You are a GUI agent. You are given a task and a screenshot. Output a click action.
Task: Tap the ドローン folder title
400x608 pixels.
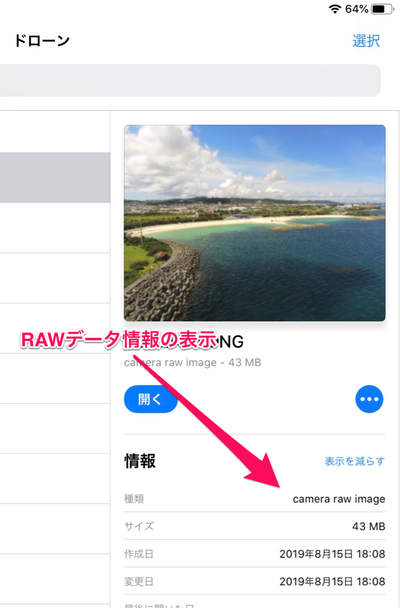42,41
